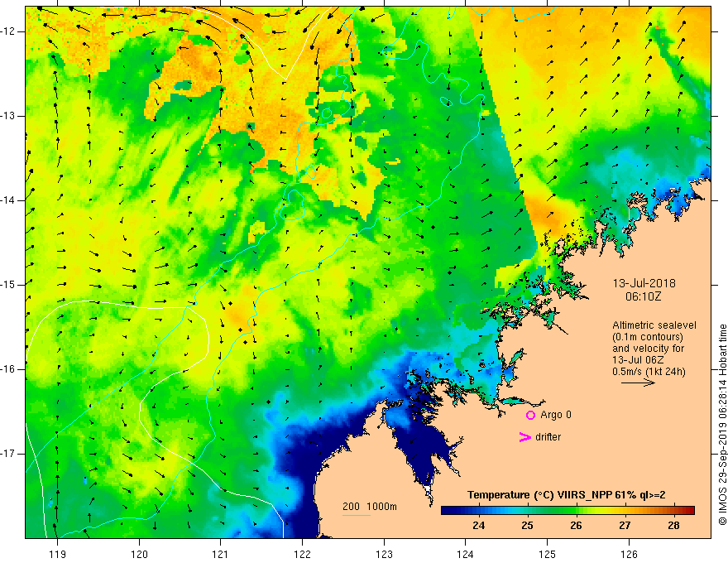This screenshot has width=728, height=563.
Task: Click the "13-Jul 06Z" velocity date line
Action: [x=639, y=359]
